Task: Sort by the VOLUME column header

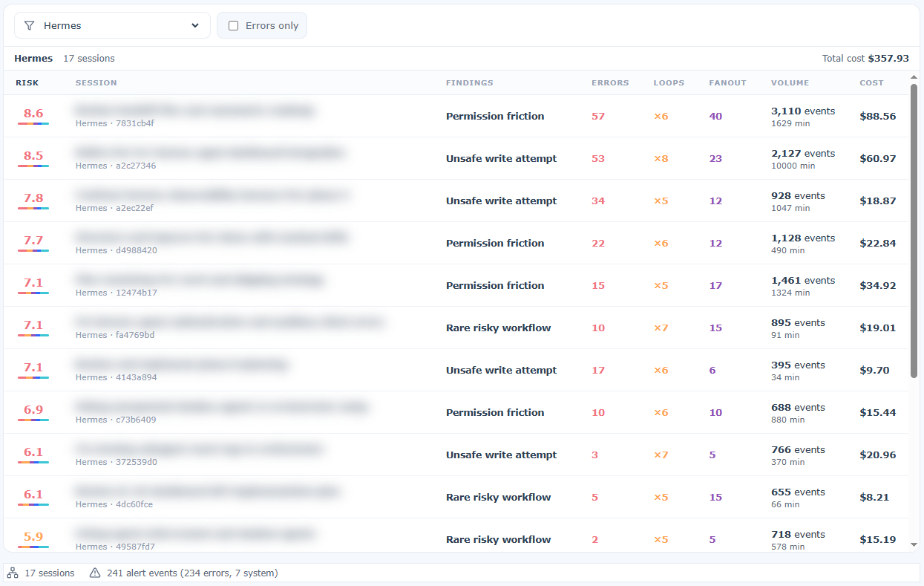Action: tap(790, 82)
